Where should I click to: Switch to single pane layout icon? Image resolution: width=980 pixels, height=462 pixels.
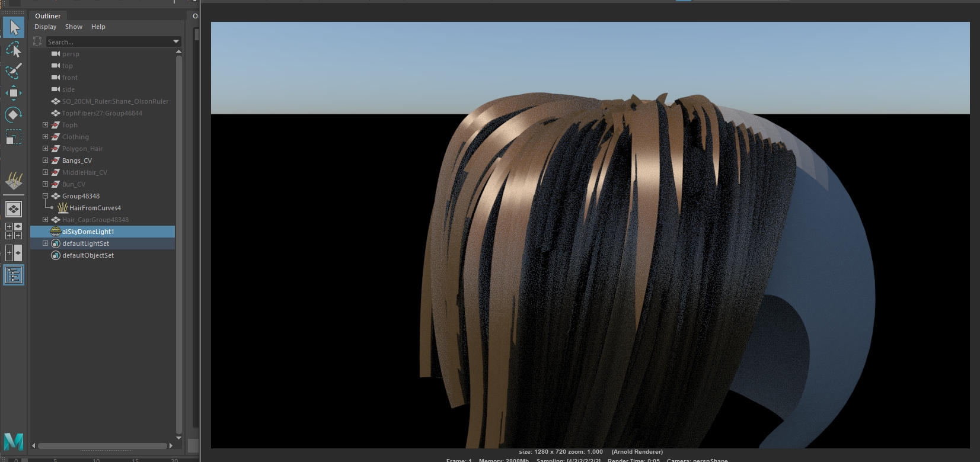[13, 209]
